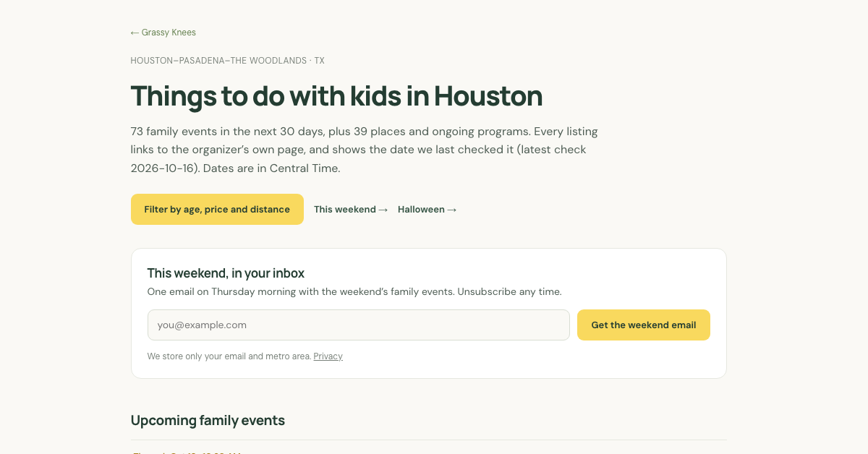Click the One email on Thursday morning text
868x454 pixels.
point(354,292)
